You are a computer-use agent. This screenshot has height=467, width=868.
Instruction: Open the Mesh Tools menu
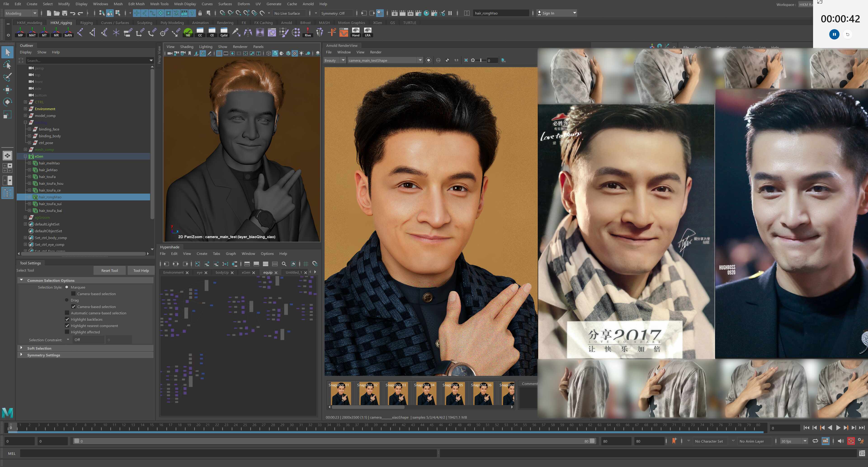coord(159,4)
